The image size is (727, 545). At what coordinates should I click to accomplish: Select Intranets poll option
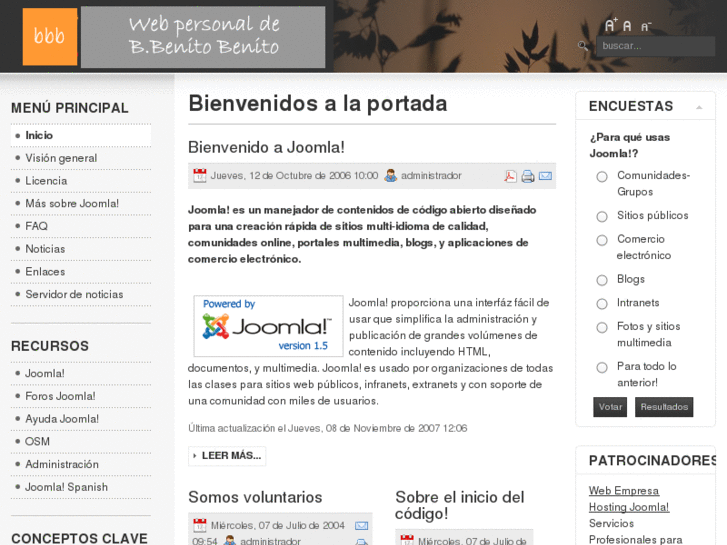tap(602, 304)
